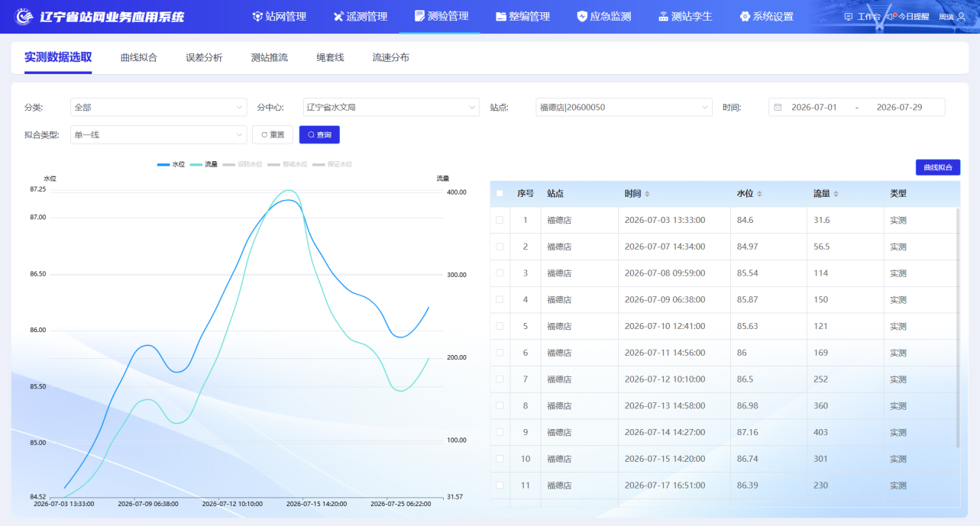
Task: Toggle the 设防水位 legend swatch
Action: coord(229,164)
